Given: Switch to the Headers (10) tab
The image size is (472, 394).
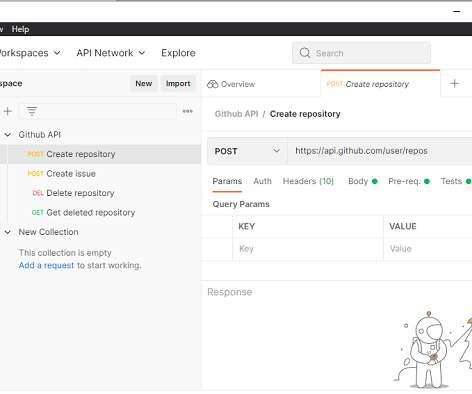Looking at the screenshot, I should coord(308,181).
